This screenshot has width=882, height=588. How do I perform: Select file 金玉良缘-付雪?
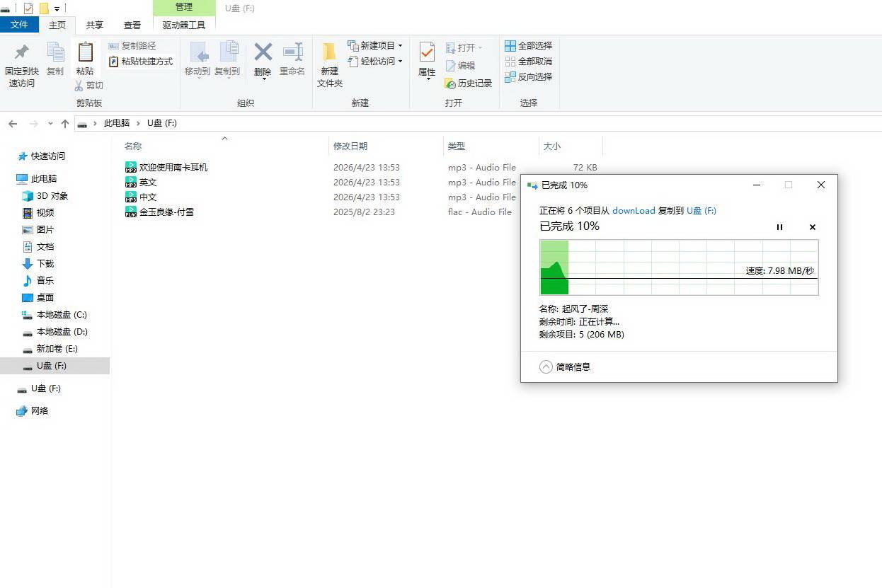point(166,212)
